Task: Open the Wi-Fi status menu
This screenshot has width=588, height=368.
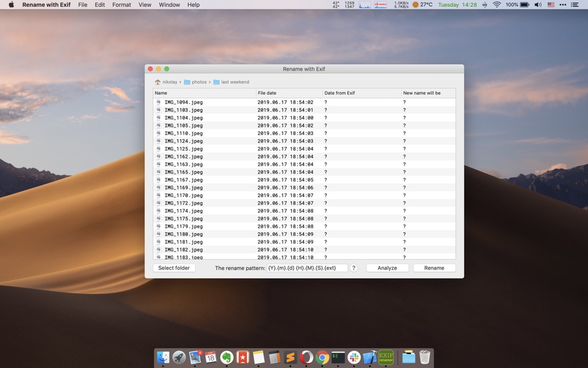Action: tap(497, 4)
